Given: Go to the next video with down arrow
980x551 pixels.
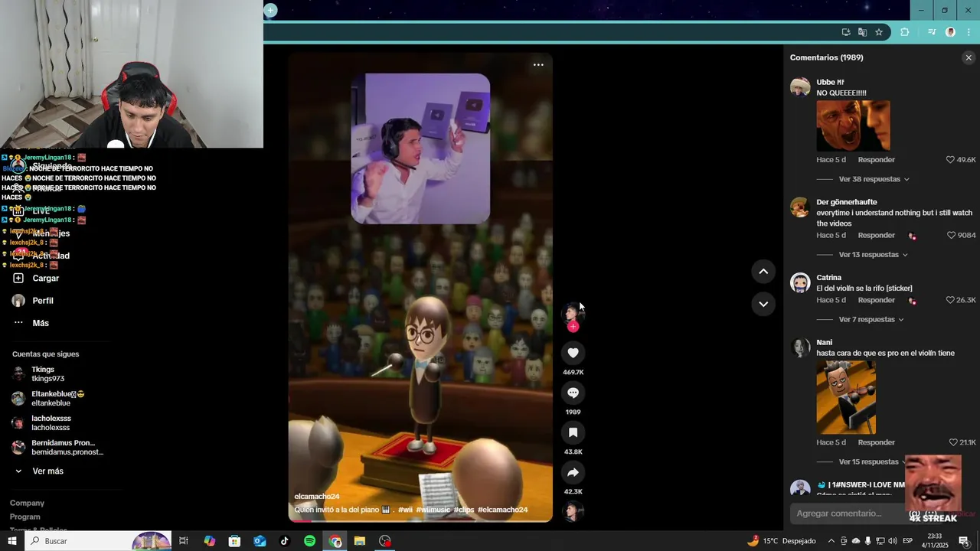Looking at the screenshot, I should [763, 304].
